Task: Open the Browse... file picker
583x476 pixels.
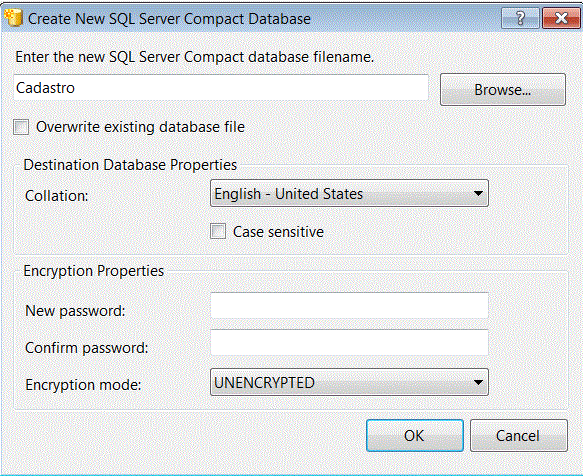Action: pos(503,90)
